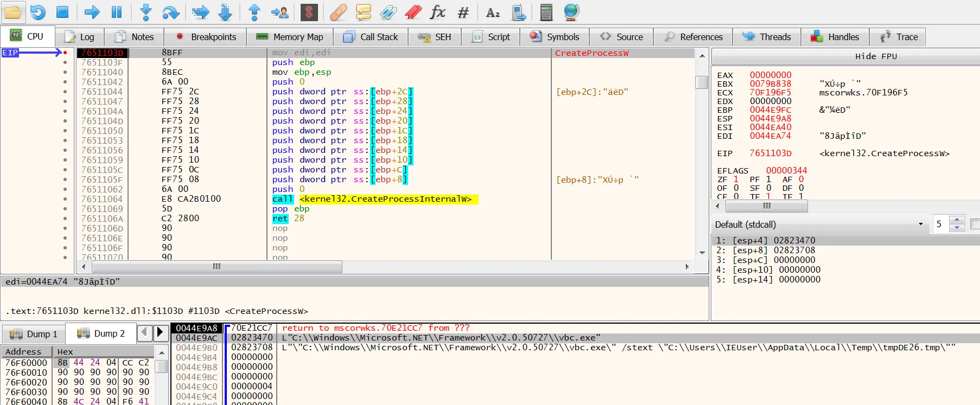
Task: Open the Memory Map tab
Action: pos(290,37)
